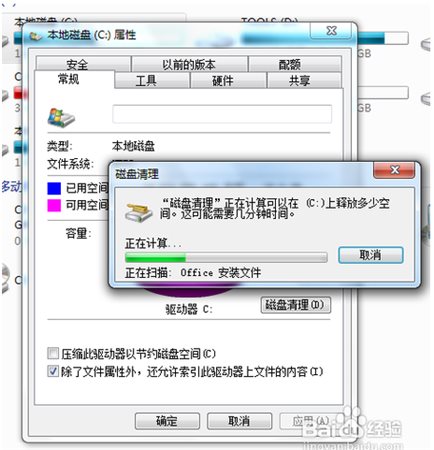This screenshot has width=434, height=450.
Task: Close the 本地磁盘 (C:) 属性 window
Action: click(331, 31)
